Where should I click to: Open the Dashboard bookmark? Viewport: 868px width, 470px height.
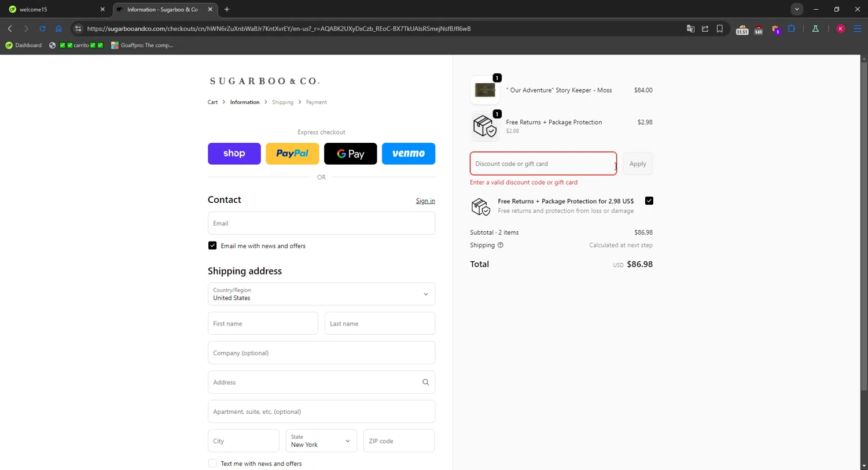coord(23,45)
